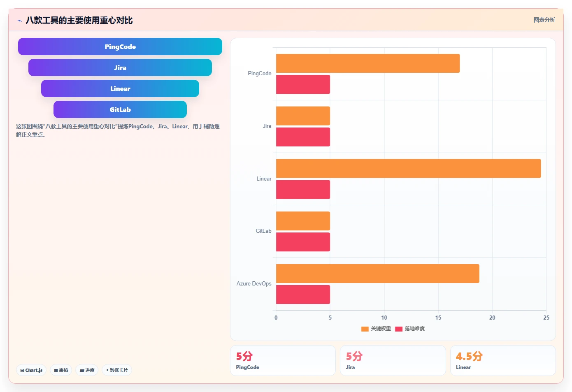The height and width of the screenshot is (392, 572).
Task: Click the PingCode y-axis label
Action: (259, 74)
